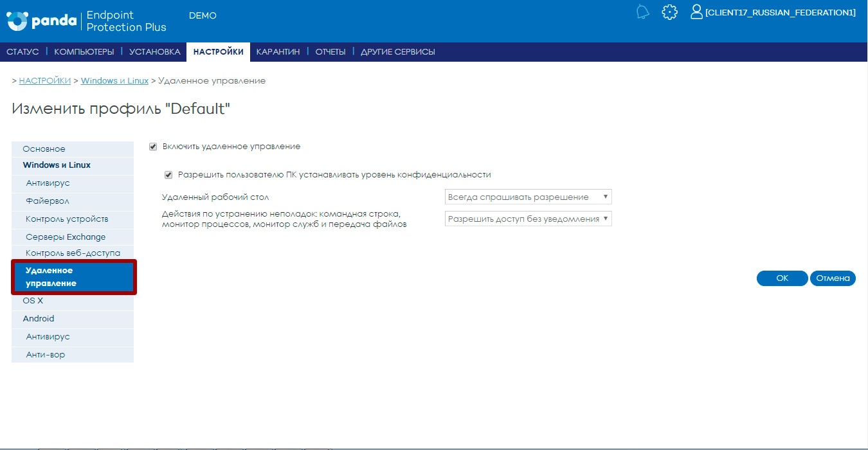Follow the 'Windows и Linux' breadcrumb link
Screen dimensions: 868x450
click(x=114, y=81)
